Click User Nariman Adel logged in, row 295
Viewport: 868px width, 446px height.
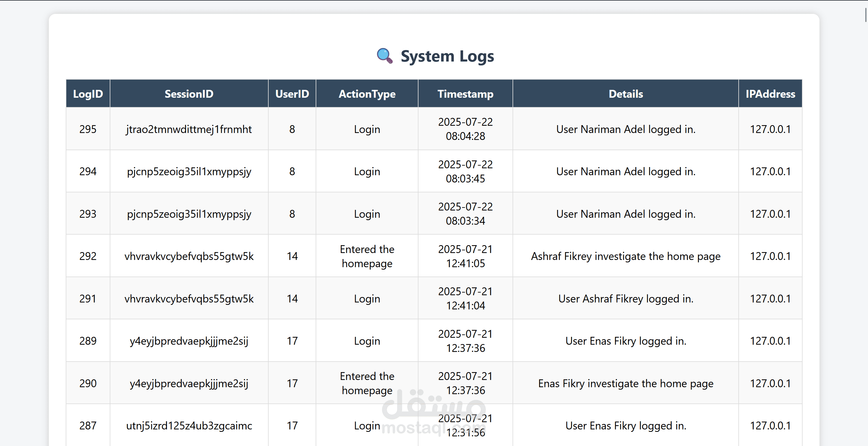click(626, 129)
